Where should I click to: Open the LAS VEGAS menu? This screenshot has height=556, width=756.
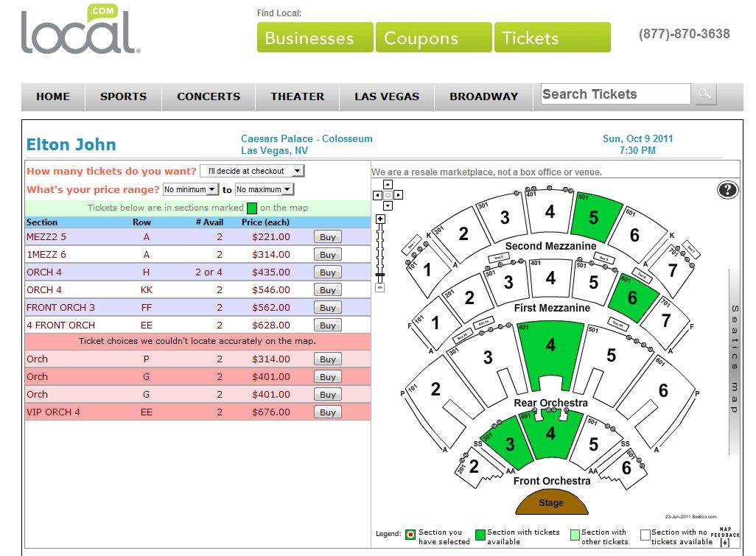click(x=387, y=96)
